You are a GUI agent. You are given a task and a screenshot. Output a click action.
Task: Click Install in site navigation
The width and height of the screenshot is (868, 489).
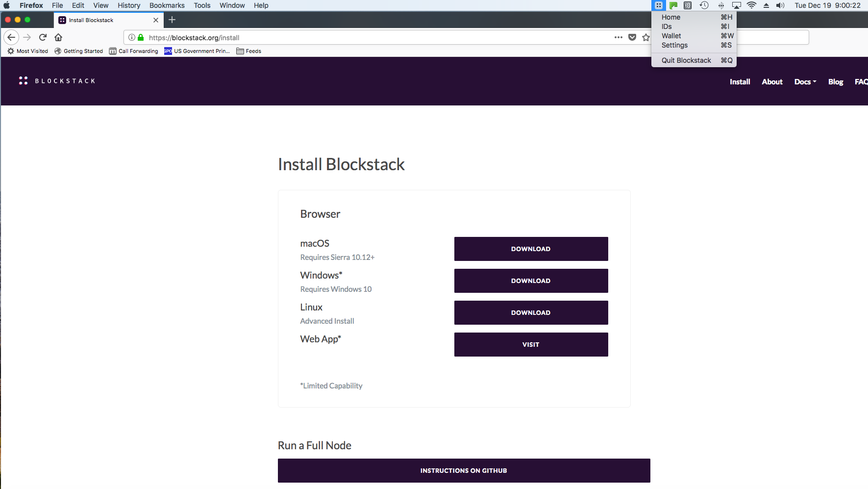coord(740,82)
